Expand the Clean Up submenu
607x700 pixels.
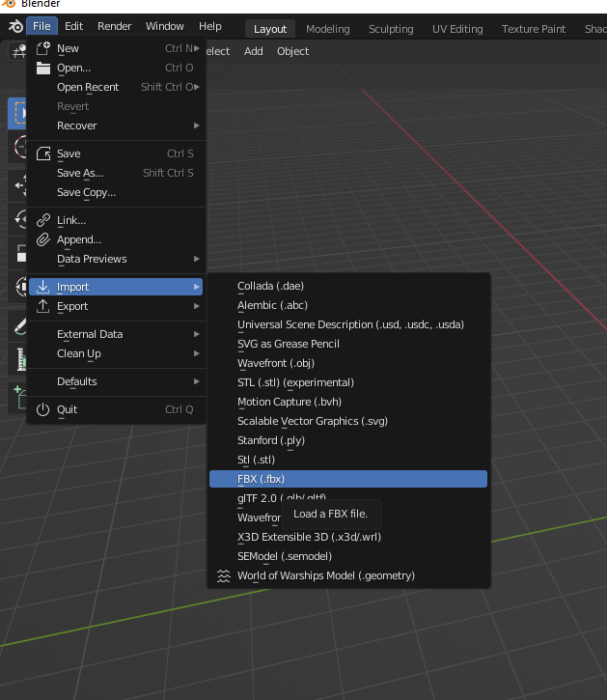coord(116,353)
